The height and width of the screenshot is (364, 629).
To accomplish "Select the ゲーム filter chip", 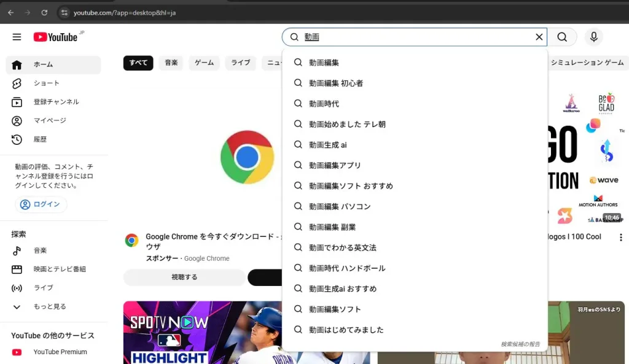I will (204, 63).
